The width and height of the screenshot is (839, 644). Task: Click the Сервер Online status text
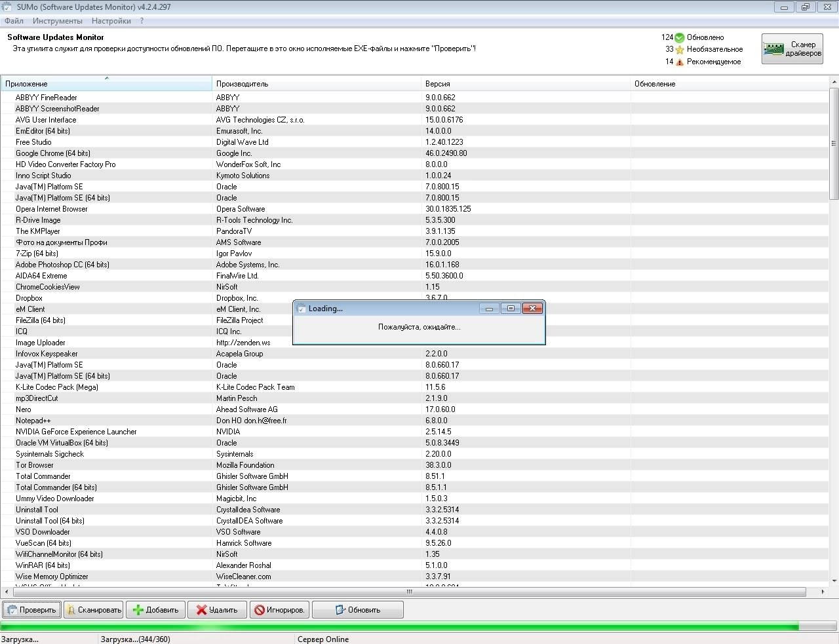tap(323, 639)
